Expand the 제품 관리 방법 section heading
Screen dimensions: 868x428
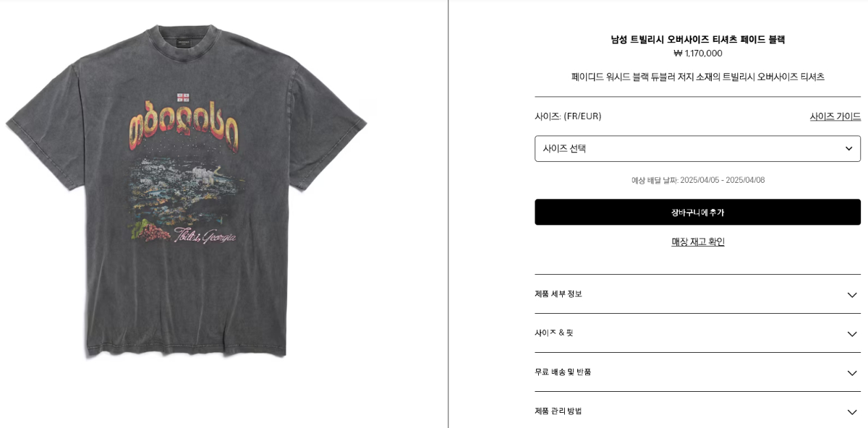pyautogui.click(x=697, y=411)
